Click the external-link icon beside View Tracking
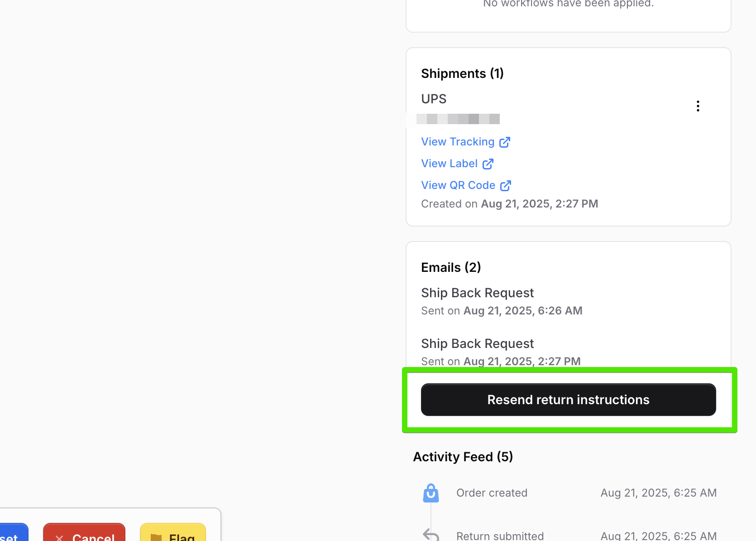Image resolution: width=756 pixels, height=541 pixels. tap(505, 142)
